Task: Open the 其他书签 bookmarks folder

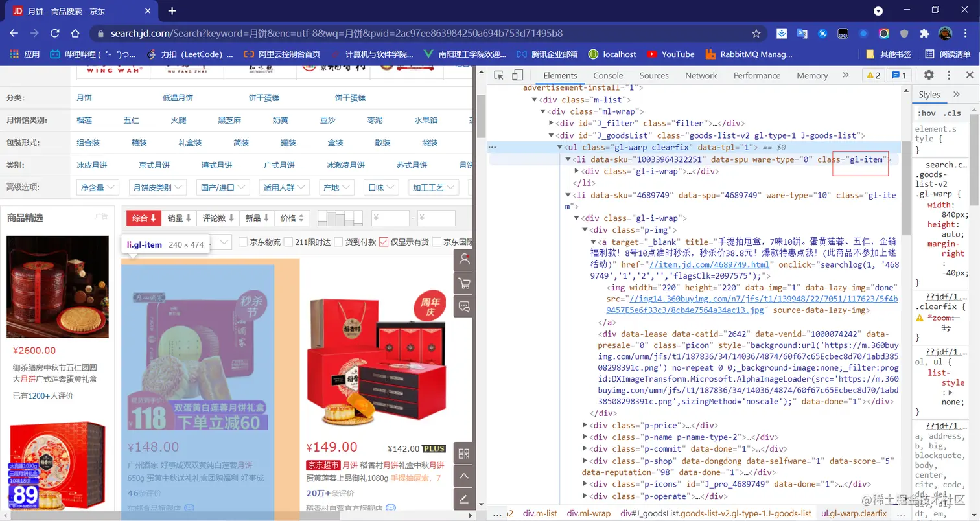Action: pos(888,54)
